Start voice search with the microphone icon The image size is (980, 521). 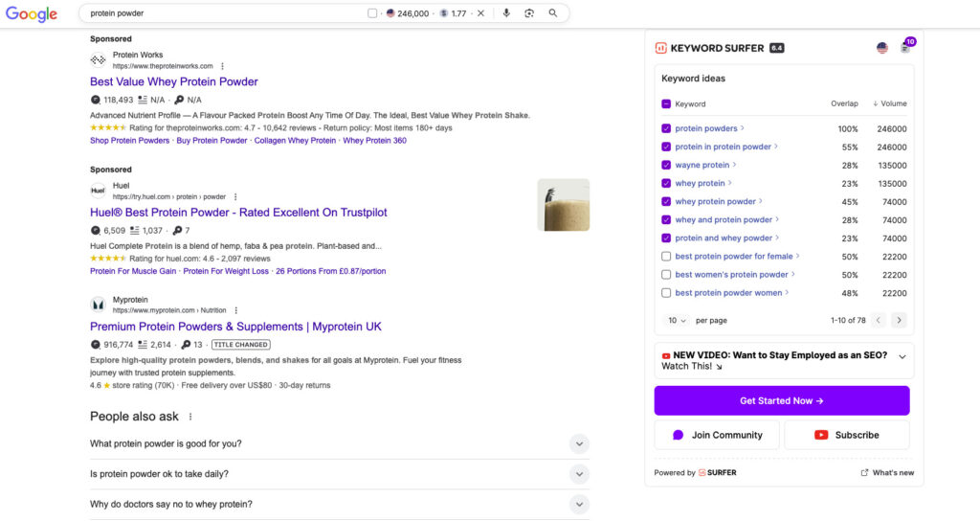[x=506, y=13]
